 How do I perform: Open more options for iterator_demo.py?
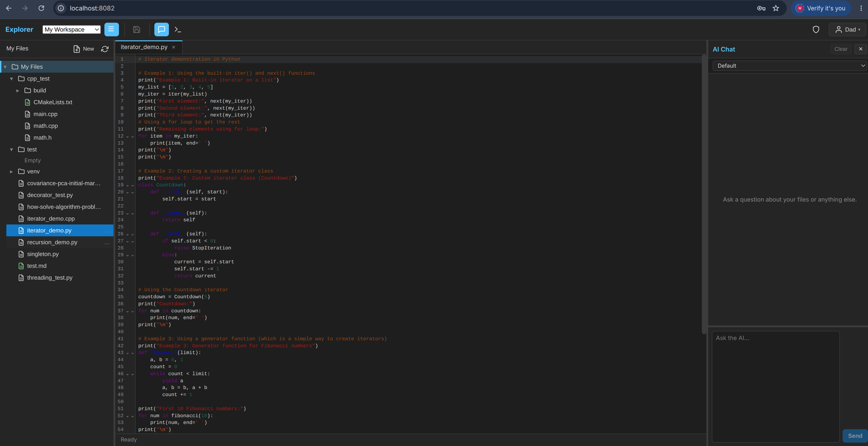pyautogui.click(x=107, y=231)
